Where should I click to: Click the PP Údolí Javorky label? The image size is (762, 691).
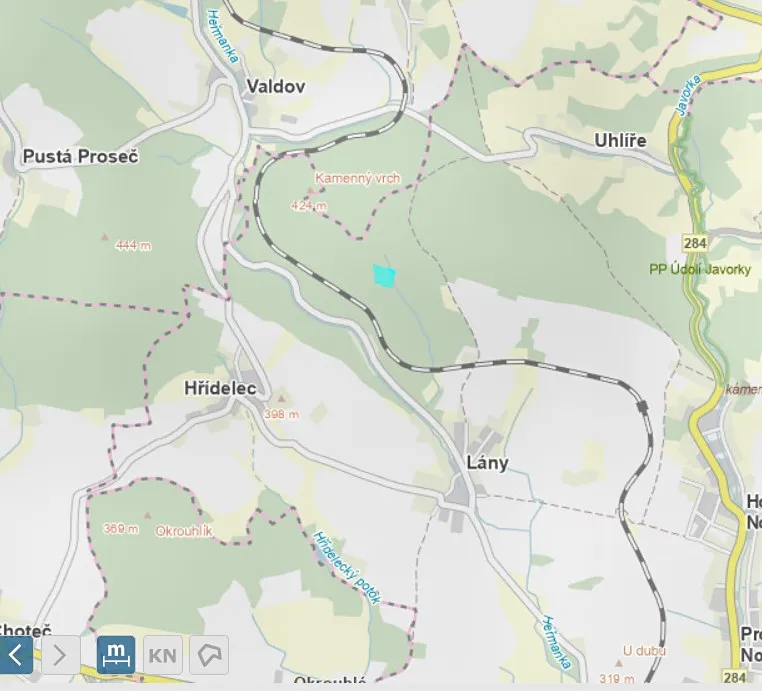pos(700,269)
